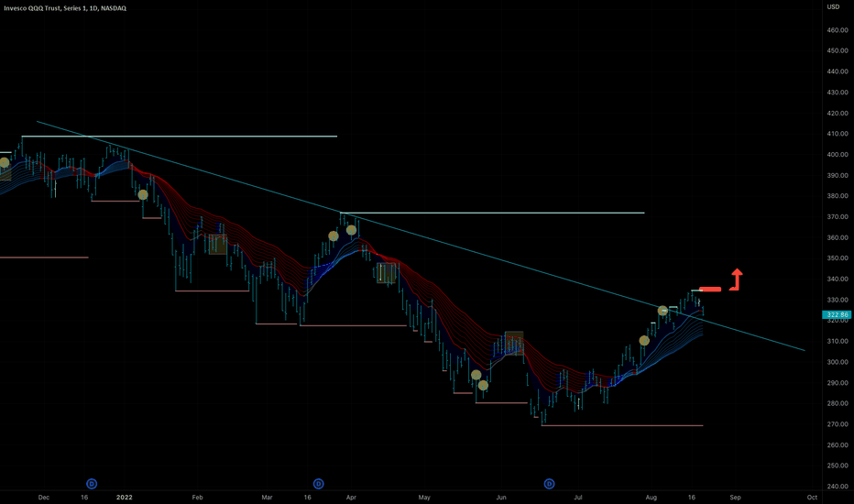The height and width of the screenshot is (504, 854).
Task: Click the 430.00 price axis label
Action: (838, 93)
